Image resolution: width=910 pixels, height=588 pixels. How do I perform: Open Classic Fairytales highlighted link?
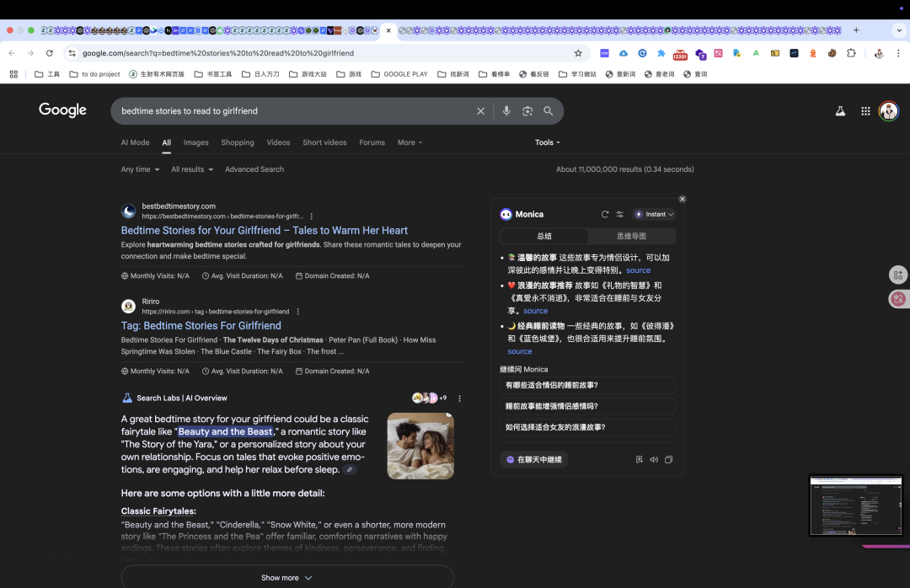(158, 511)
